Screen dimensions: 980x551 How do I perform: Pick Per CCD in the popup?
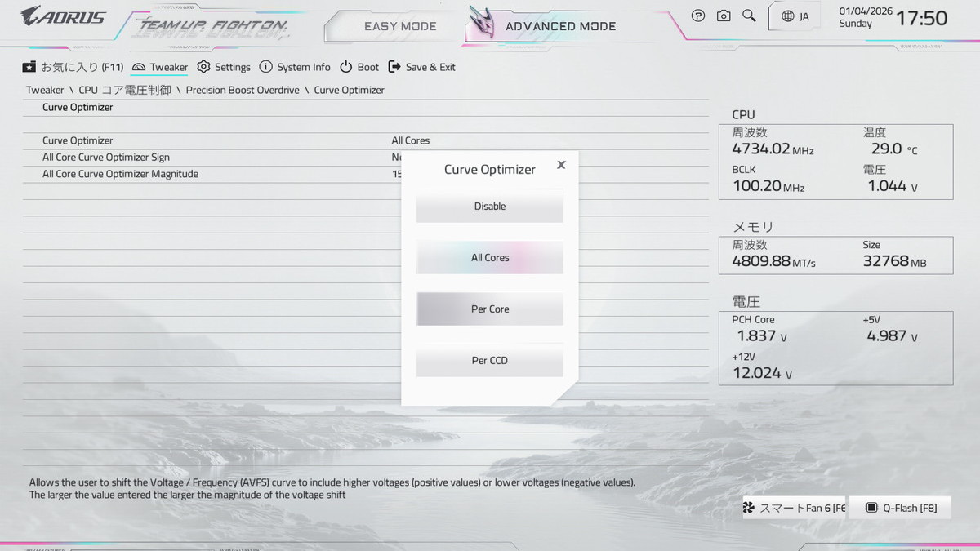pos(490,361)
